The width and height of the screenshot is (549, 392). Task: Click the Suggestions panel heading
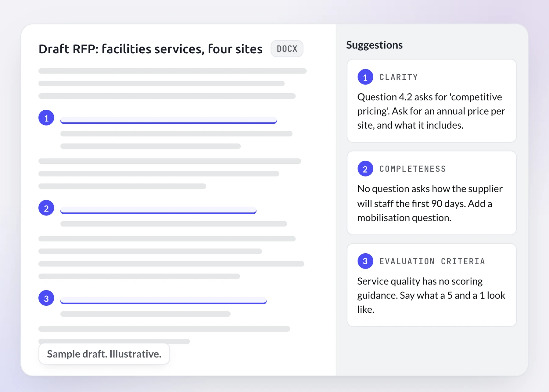click(x=374, y=45)
